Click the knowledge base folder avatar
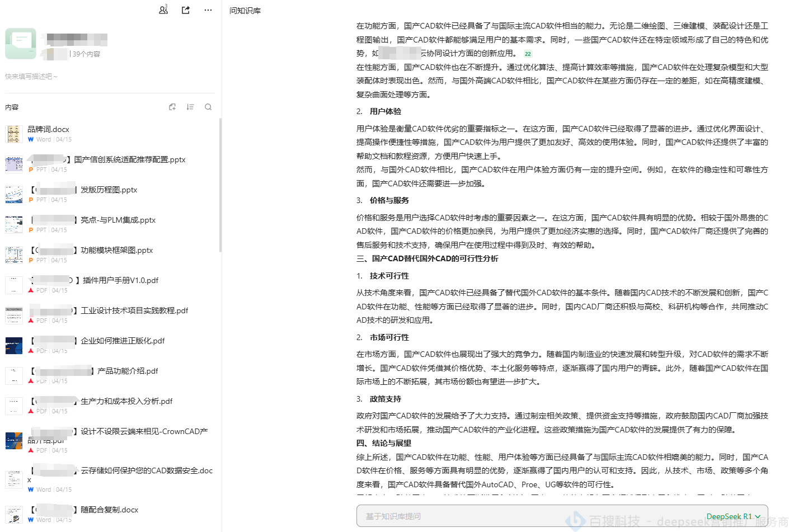The width and height of the screenshot is (789, 532). (x=21, y=44)
